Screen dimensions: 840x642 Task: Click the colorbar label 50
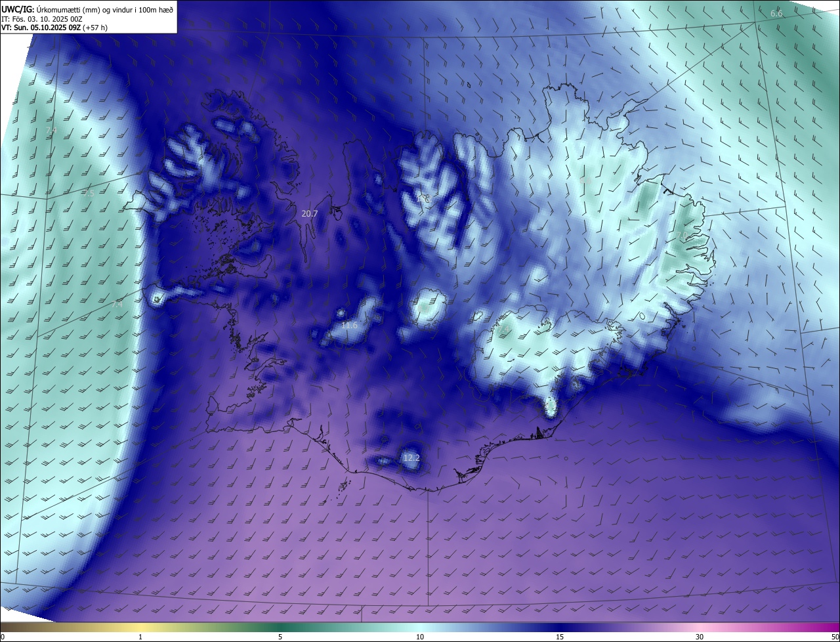pos(835,637)
